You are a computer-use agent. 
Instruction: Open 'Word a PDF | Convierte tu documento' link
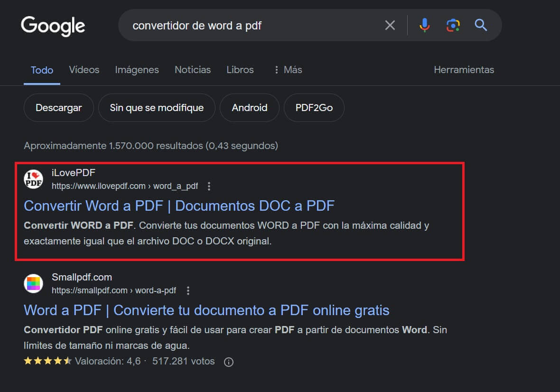point(206,310)
